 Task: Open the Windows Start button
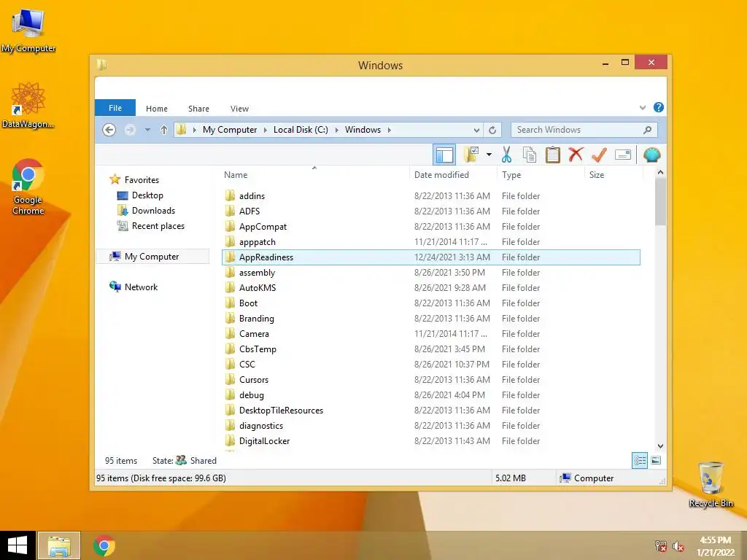click(x=18, y=545)
